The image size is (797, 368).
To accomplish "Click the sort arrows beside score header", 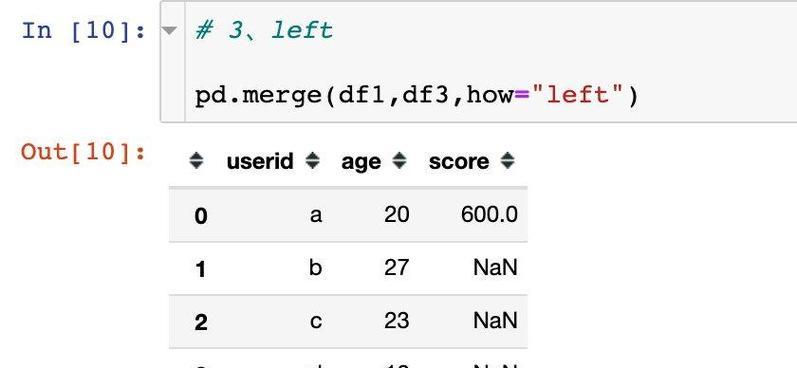I will [507, 161].
